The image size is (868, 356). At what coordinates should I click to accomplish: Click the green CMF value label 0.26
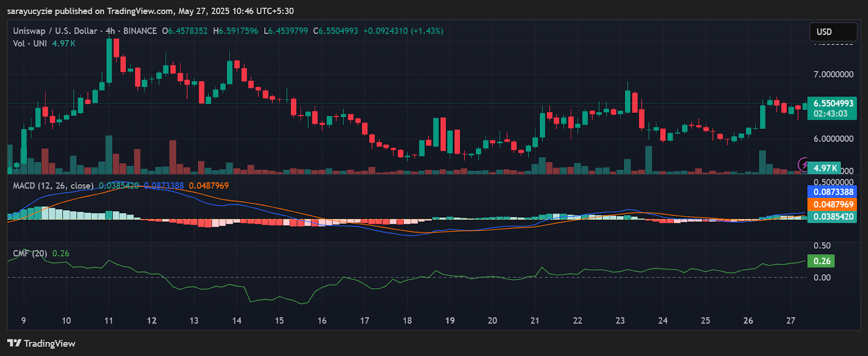pos(821,261)
